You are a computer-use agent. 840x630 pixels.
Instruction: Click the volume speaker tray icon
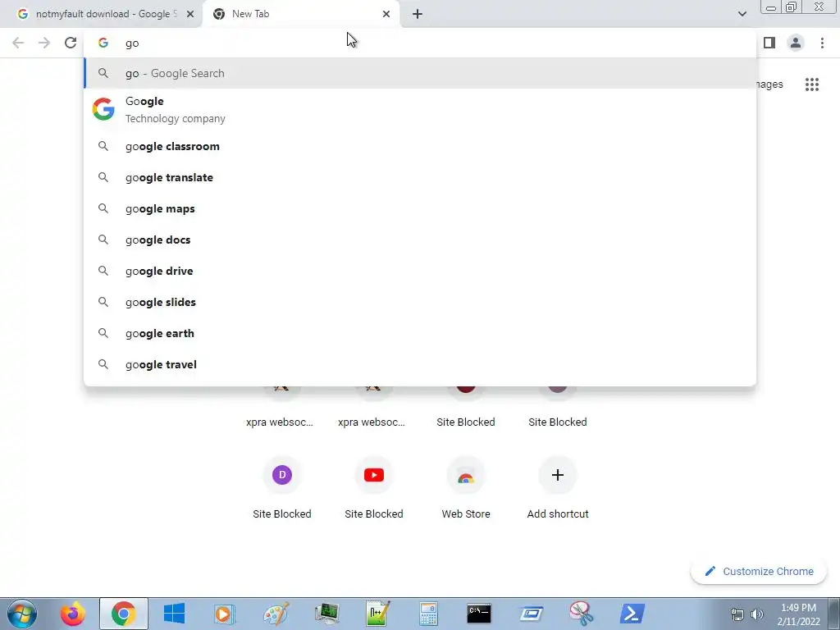757,614
